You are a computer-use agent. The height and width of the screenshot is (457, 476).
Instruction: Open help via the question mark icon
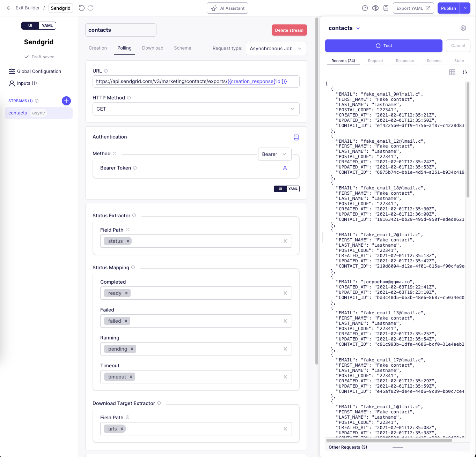click(365, 8)
